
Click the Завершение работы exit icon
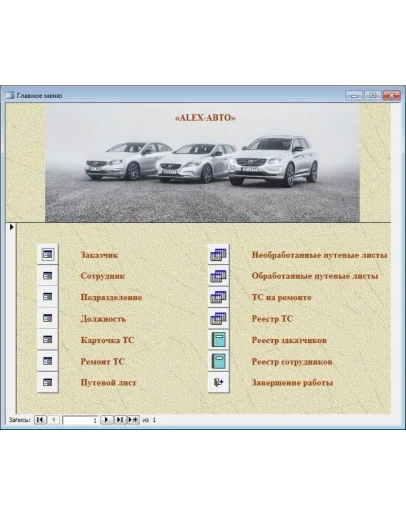pos(219,382)
